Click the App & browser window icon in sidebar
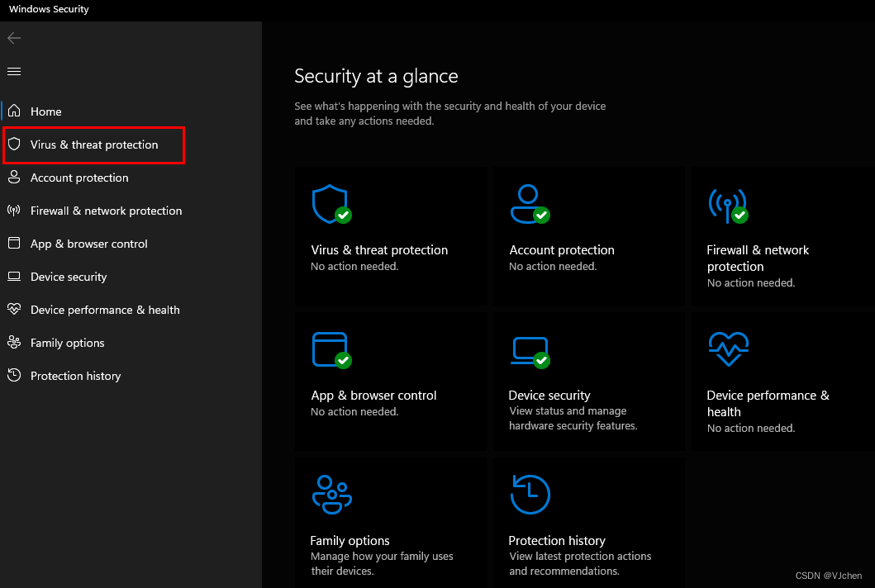 click(14, 244)
